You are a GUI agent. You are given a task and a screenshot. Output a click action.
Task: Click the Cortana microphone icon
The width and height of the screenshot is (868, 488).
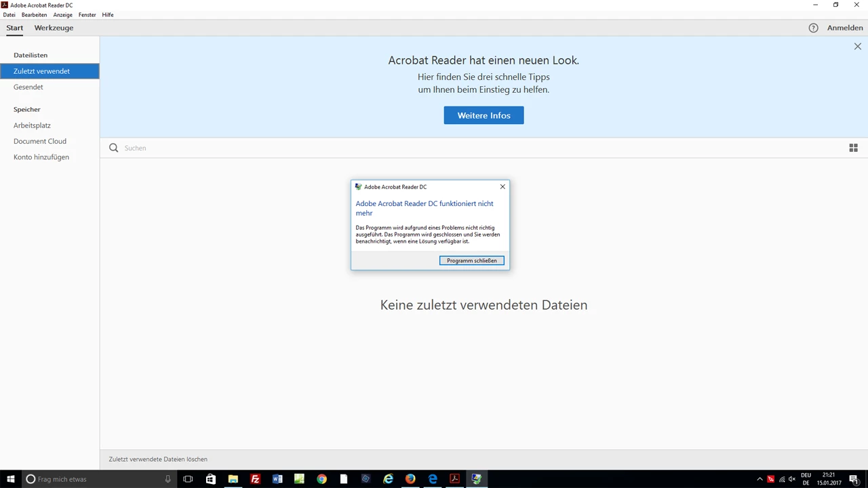[x=167, y=479]
